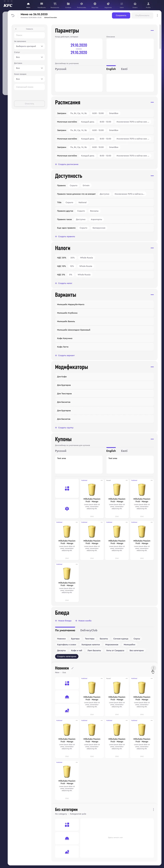
Task: Click the add-items grid icon in Без категории
Action: [67, 824]
